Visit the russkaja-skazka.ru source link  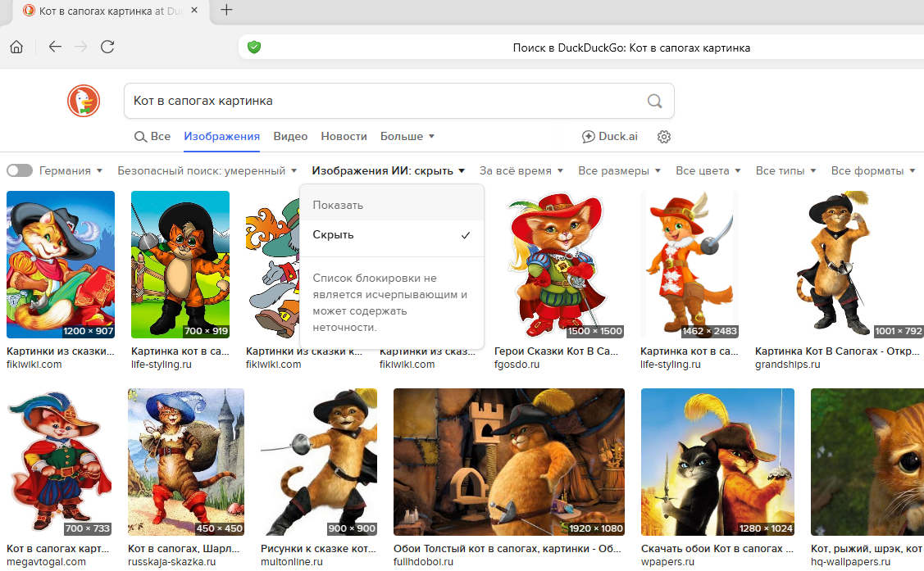tap(171, 562)
